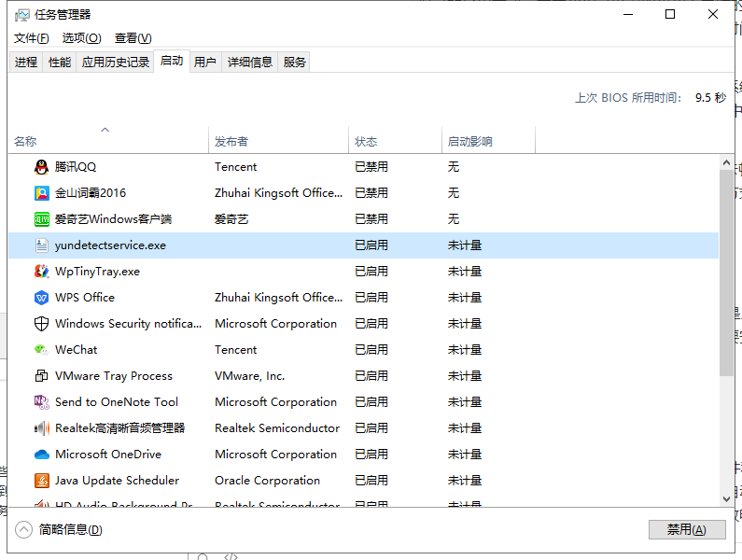This screenshot has width=742, height=560.
Task: Click the yundetectservice.exe file icon
Action: pyautogui.click(x=42, y=245)
